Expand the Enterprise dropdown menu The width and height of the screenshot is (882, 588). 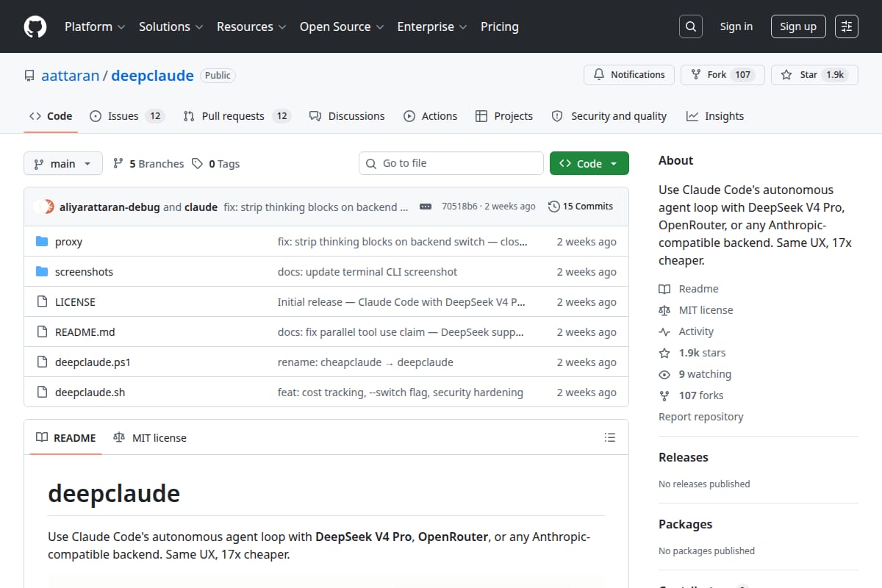[x=432, y=26]
